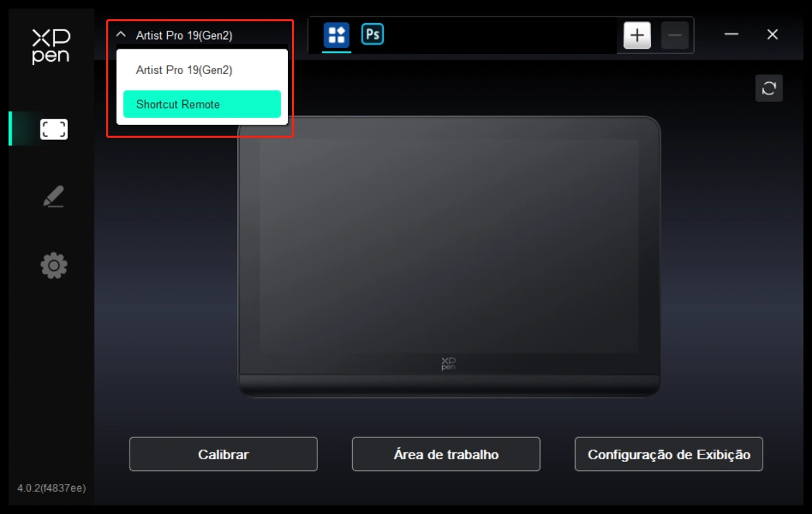Open Configuração de Exibição
Image resolution: width=812 pixels, height=514 pixels.
click(668, 454)
